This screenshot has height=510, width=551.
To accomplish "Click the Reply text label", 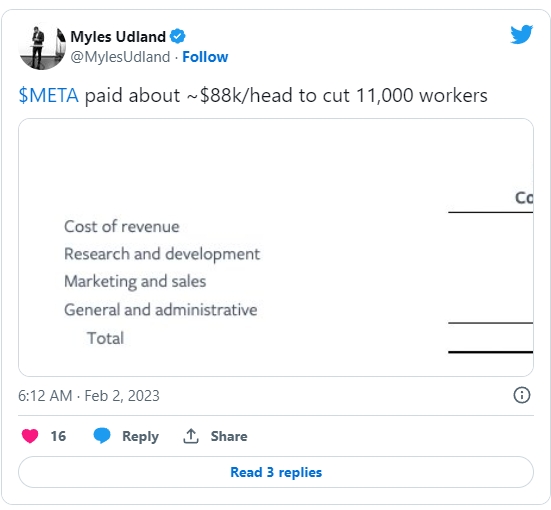I will click(140, 436).
